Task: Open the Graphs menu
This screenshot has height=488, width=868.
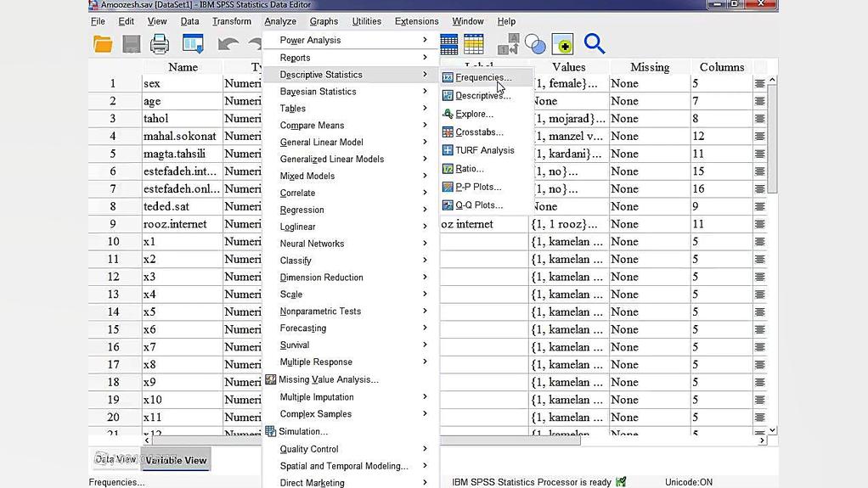Action: [324, 21]
